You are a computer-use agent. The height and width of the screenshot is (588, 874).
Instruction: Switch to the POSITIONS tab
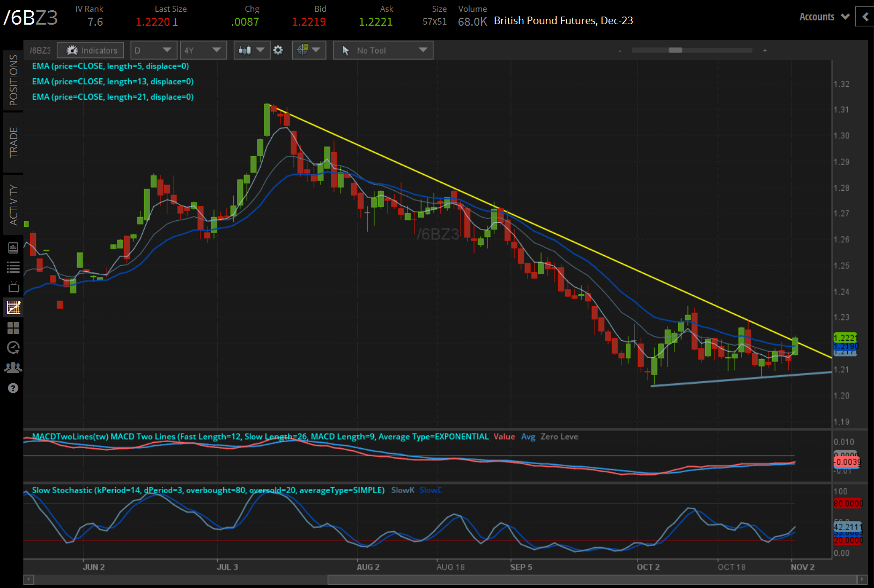click(13, 80)
